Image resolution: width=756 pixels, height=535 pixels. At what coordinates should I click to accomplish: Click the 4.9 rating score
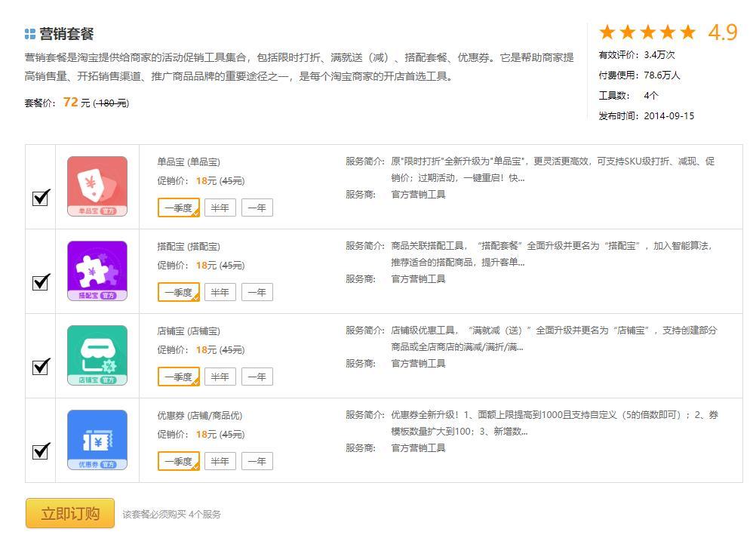(x=723, y=32)
